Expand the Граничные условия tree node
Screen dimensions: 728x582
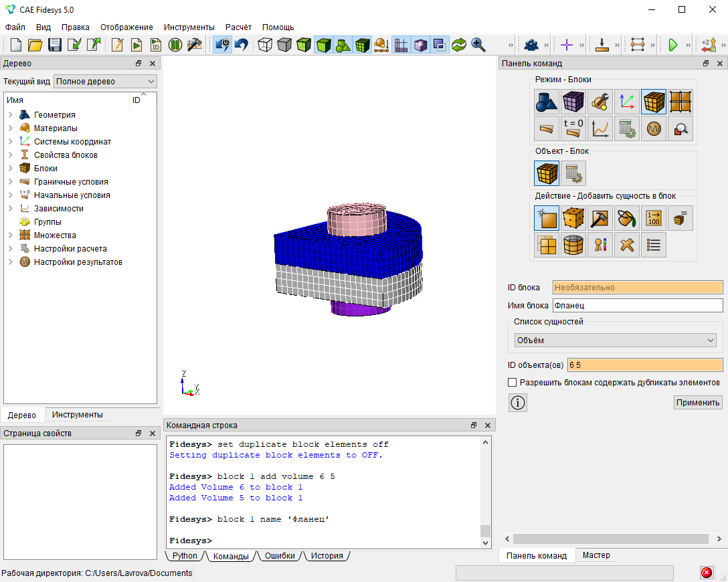pyautogui.click(x=10, y=182)
